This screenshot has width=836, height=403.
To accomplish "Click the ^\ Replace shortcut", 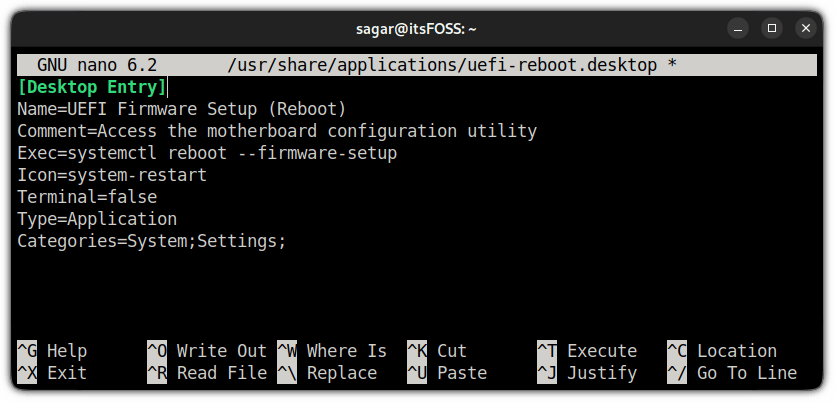I will pos(327,373).
